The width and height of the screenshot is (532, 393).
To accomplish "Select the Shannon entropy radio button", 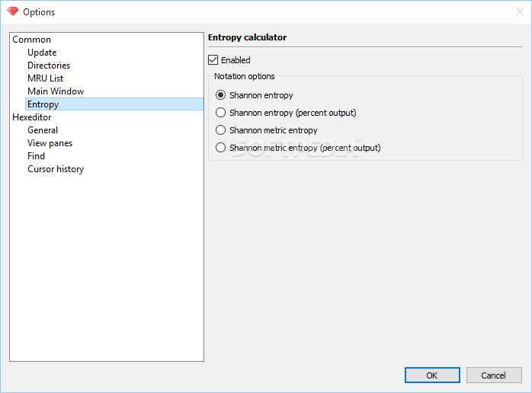I will point(220,95).
